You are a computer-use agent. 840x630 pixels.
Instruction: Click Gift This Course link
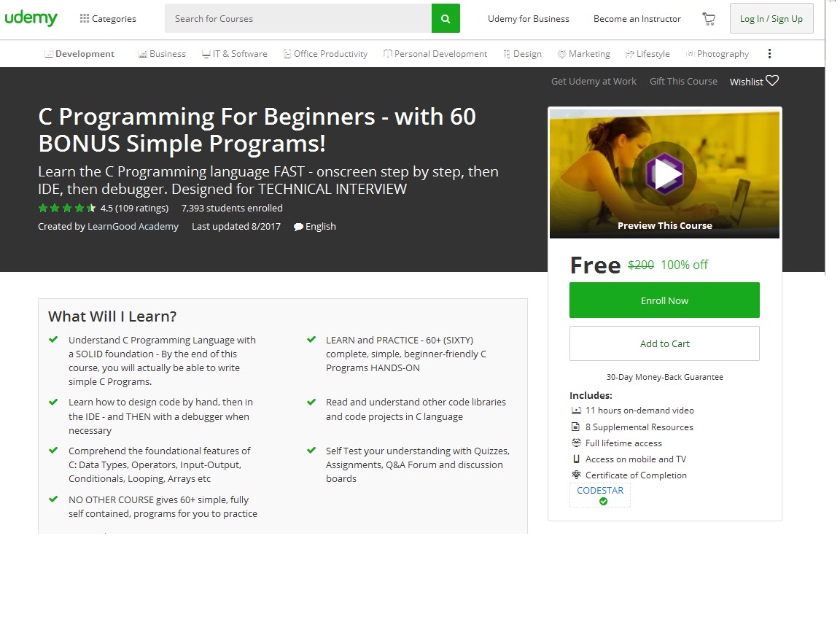(683, 82)
